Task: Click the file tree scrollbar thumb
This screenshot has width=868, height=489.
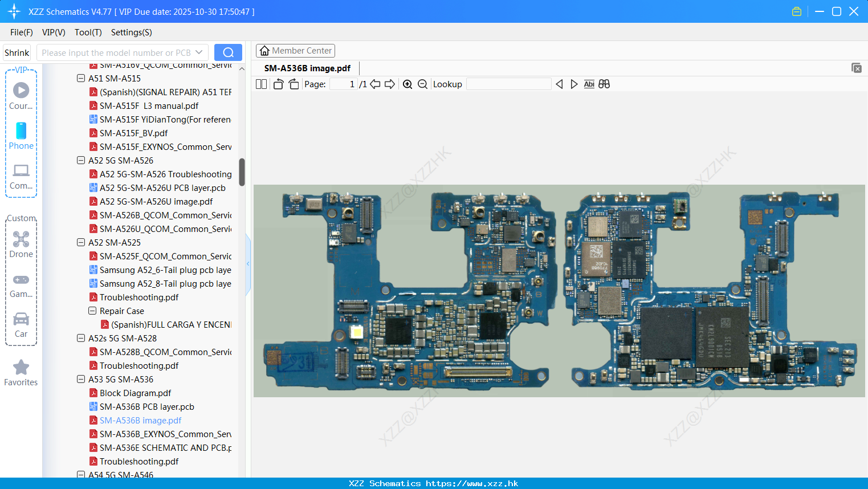Action: coord(242,172)
